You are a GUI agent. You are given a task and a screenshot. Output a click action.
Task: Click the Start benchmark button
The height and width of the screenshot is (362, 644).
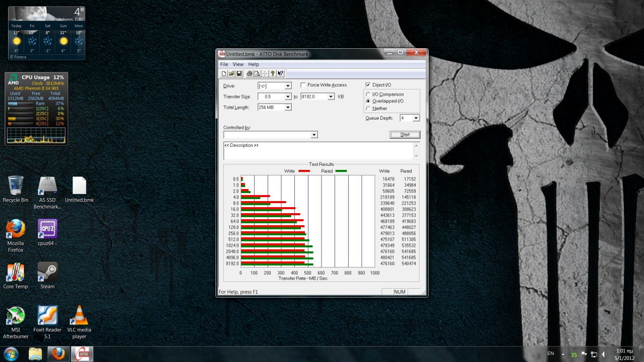point(405,135)
